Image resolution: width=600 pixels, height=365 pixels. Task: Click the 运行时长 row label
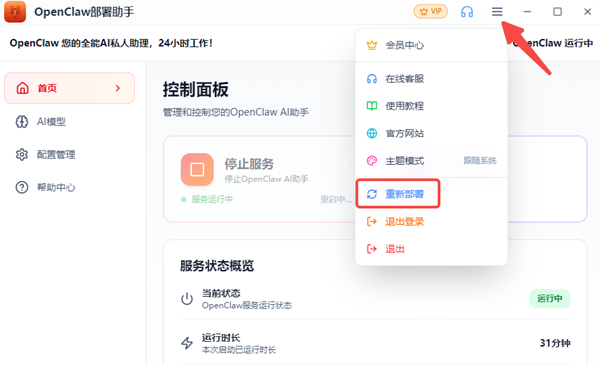point(221,338)
